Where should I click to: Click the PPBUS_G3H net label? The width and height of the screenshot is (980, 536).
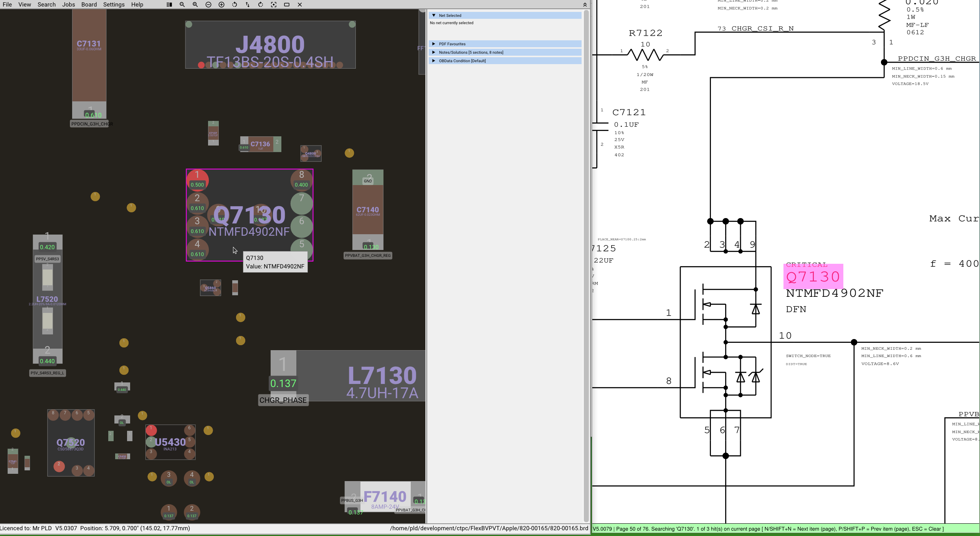352,500
